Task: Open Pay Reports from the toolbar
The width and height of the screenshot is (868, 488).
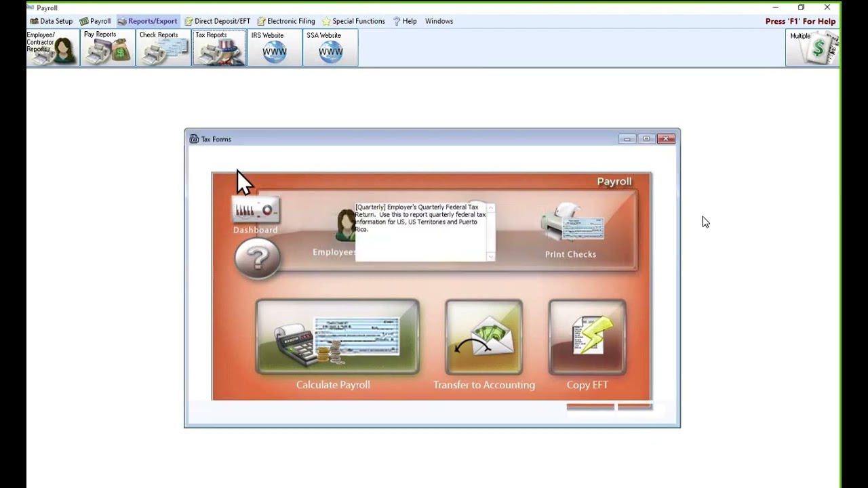Action: click(106, 47)
